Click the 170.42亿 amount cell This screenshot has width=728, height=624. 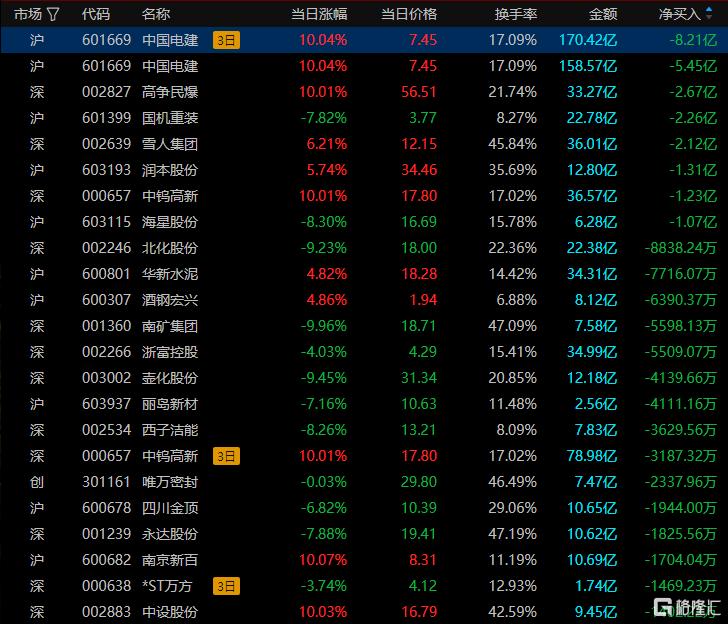tap(588, 40)
